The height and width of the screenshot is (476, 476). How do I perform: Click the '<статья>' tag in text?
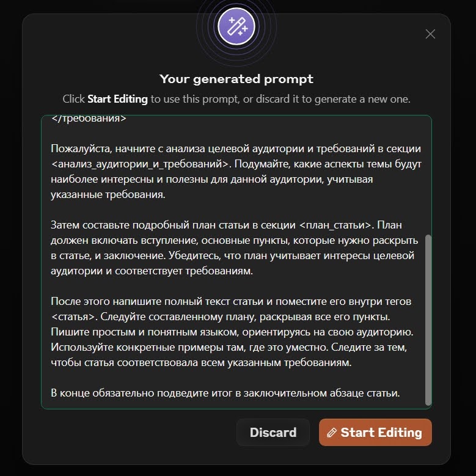click(x=74, y=317)
